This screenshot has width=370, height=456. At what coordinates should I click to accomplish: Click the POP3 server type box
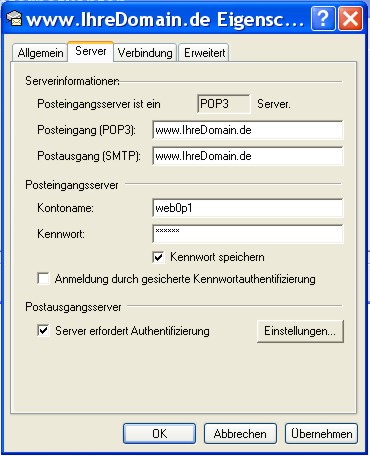[x=224, y=104]
